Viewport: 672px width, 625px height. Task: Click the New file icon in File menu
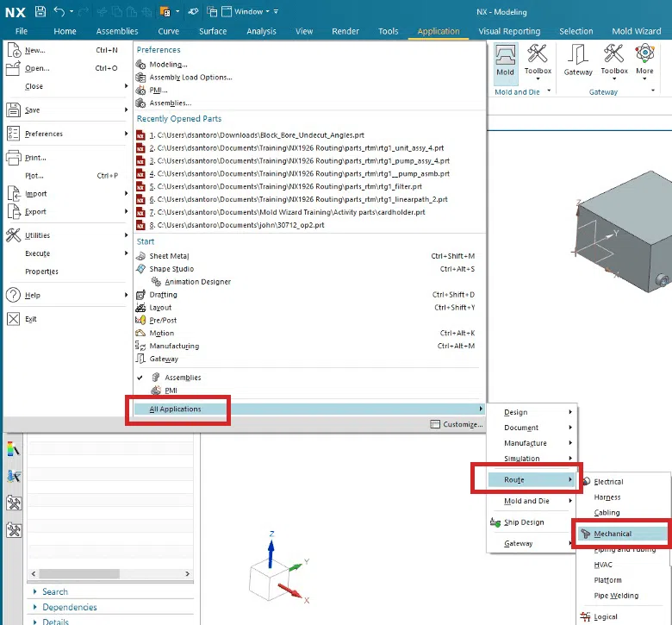tap(14, 50)
